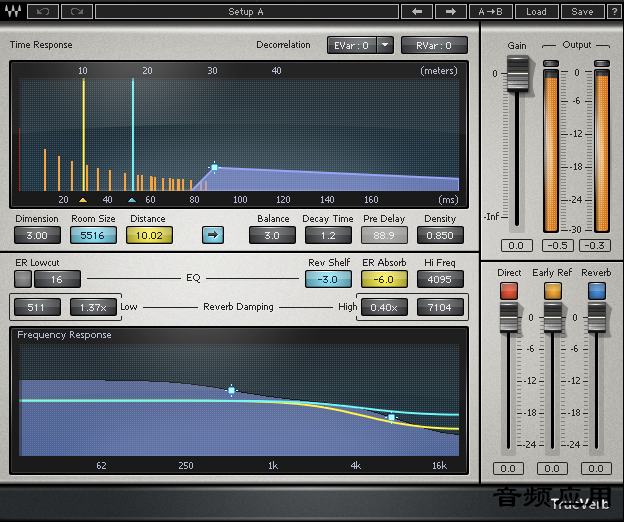
Task: Open help with question mark button
Action: coord(614,12)
